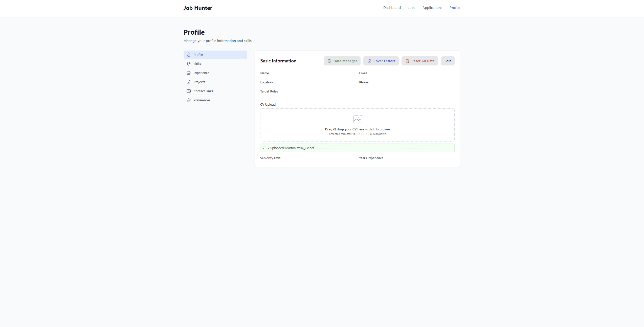Click the CV uploaded confirmation banner
Image resolution: width=644 pixels, height=327 pixels.
(x=357, y=148)
